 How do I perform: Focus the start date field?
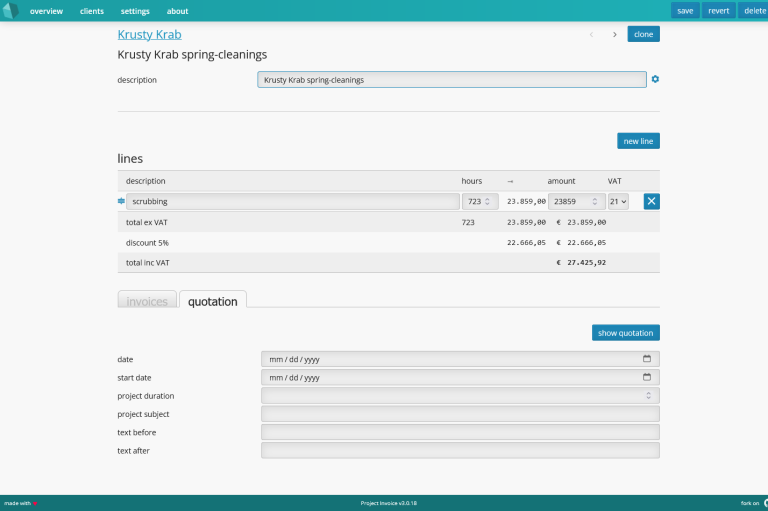pyautogui.click(x=460, y=377)
